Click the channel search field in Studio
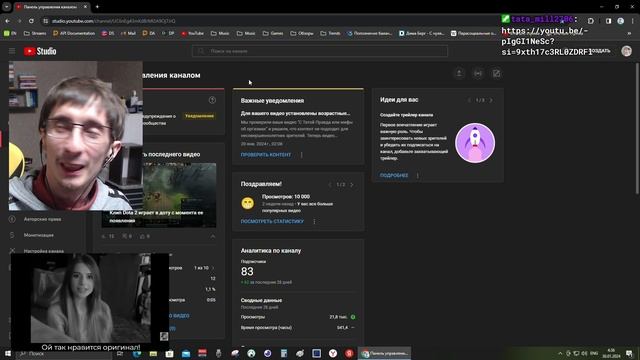The image size is (640, 360). (x=320, y=51)
